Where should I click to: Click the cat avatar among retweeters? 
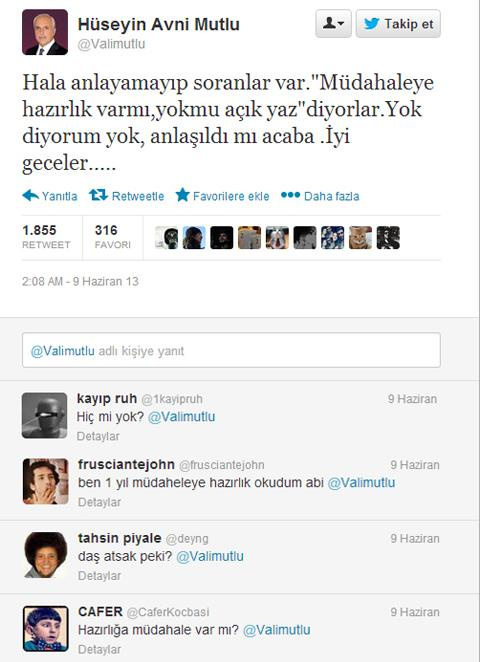coord(360,237)
